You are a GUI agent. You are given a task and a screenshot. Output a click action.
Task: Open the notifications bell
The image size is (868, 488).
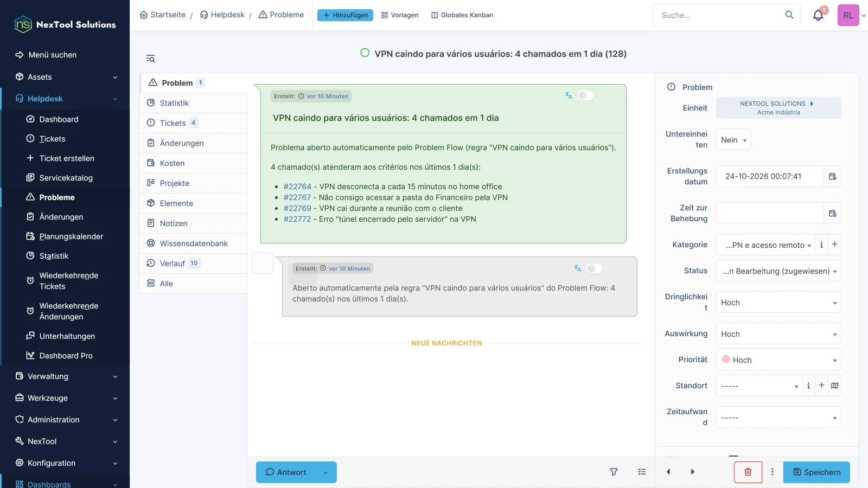tap(818, 15)
